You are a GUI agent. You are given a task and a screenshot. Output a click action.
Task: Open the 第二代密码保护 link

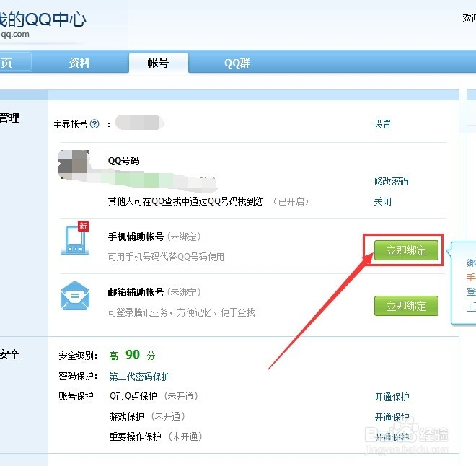[139, 377]
